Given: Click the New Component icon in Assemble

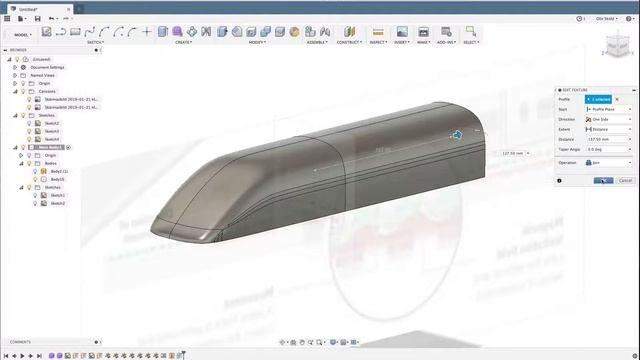Looking at the screenshot, I should (x=310, y=32).
